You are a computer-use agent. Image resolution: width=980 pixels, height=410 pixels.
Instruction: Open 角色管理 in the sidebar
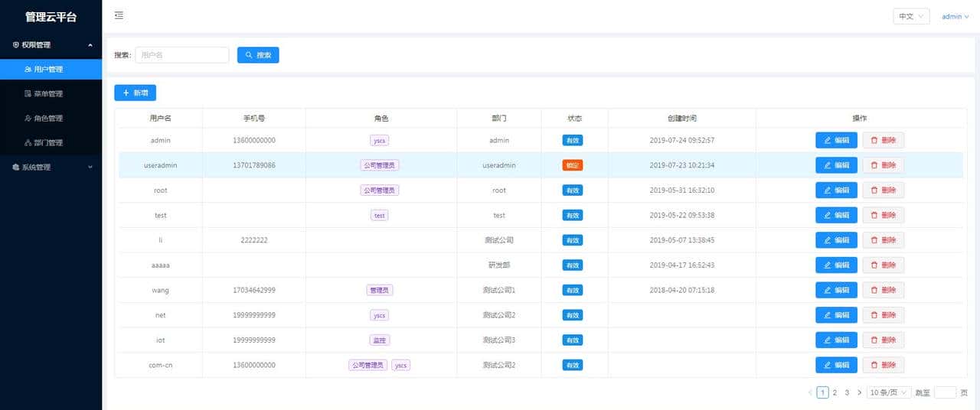51,118
